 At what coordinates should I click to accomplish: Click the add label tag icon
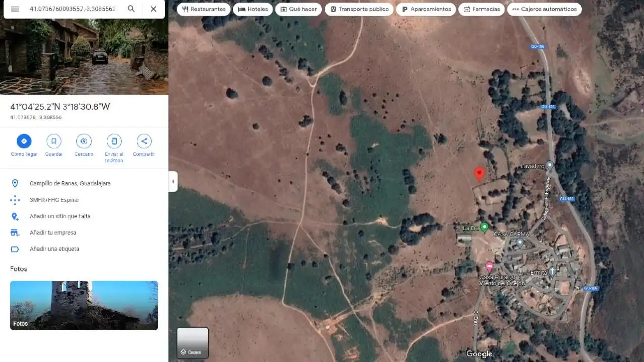point(15,249)
